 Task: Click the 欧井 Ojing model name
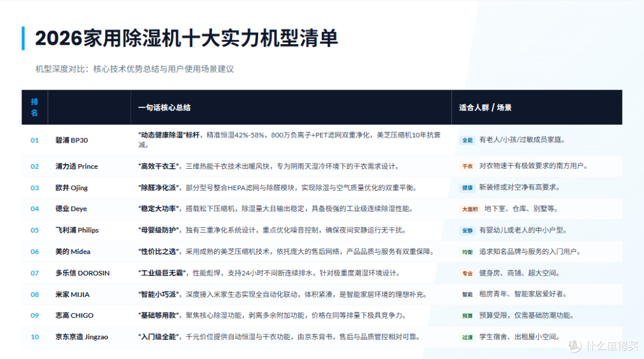coord(72,188)
